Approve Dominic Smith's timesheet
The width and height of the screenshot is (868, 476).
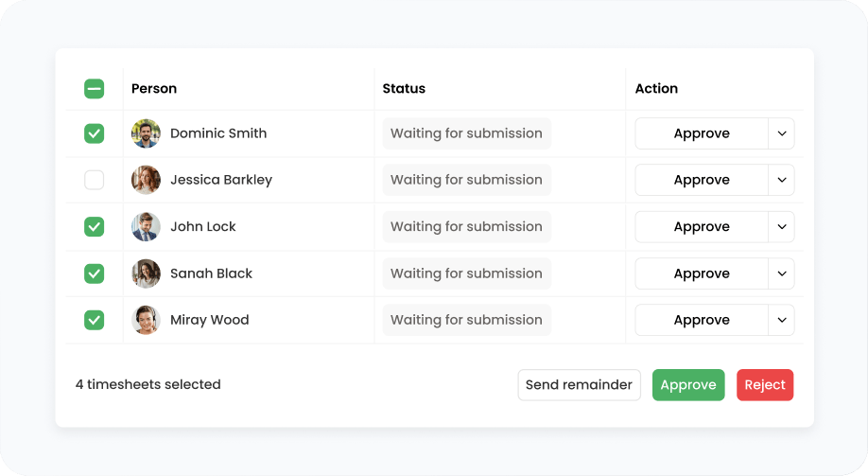702,133
